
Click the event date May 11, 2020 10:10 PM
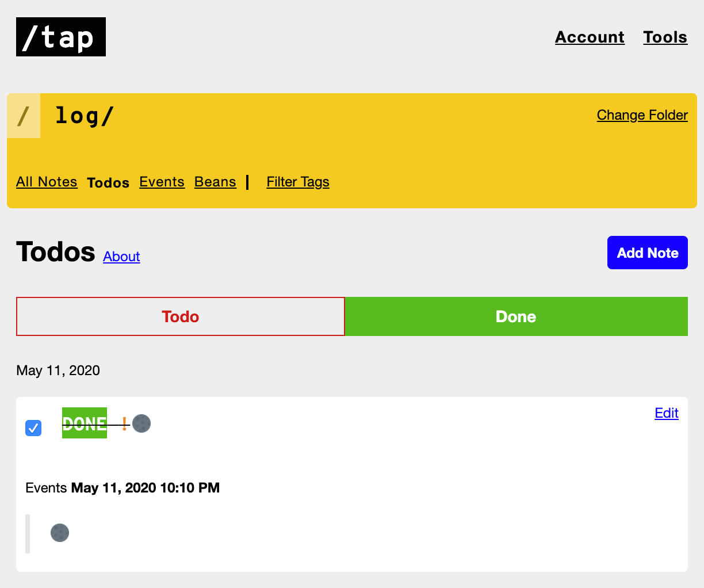coord(146,488)
